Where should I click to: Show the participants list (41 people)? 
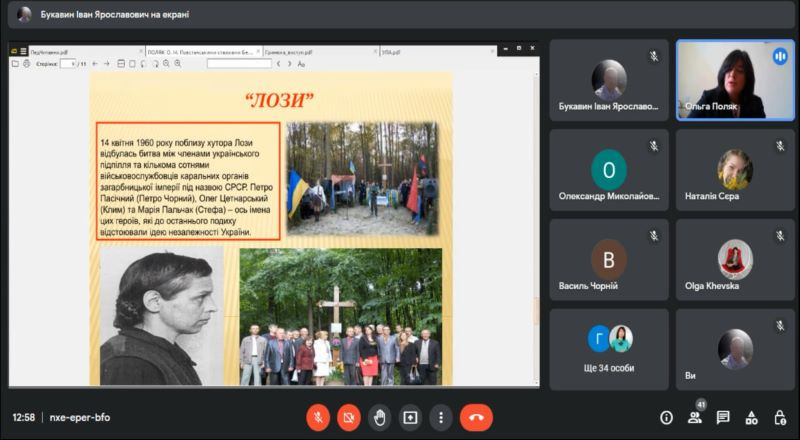[695, 418]
